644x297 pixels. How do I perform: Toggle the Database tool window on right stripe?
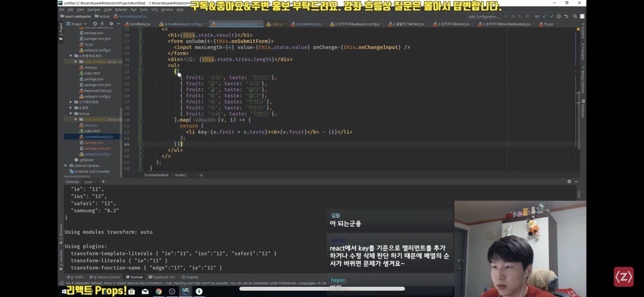click(583, 109)
